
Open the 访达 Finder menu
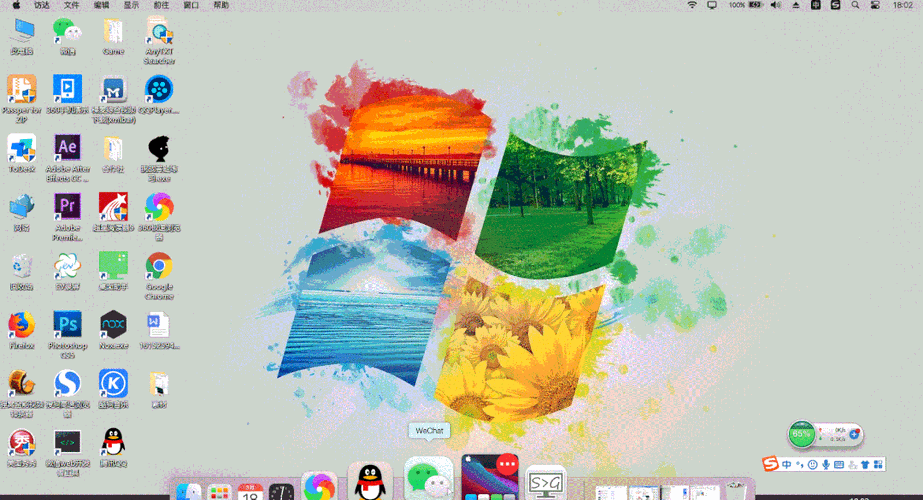[x=42, y=5]
